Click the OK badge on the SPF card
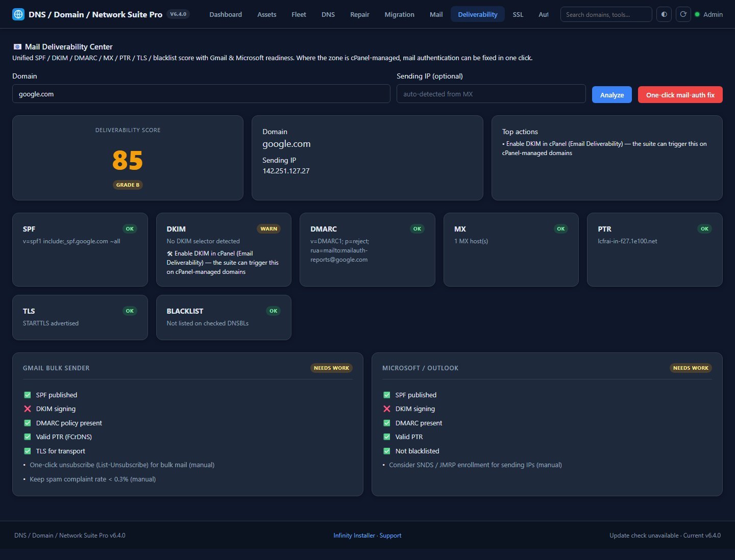Screen dimensions: 735x560 [x=130, y=229]
